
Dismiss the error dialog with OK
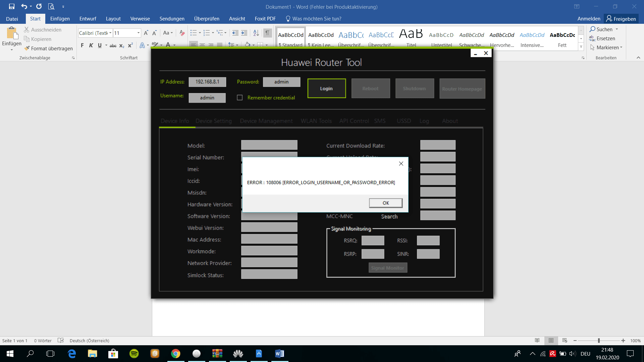[x=385, y=203]
